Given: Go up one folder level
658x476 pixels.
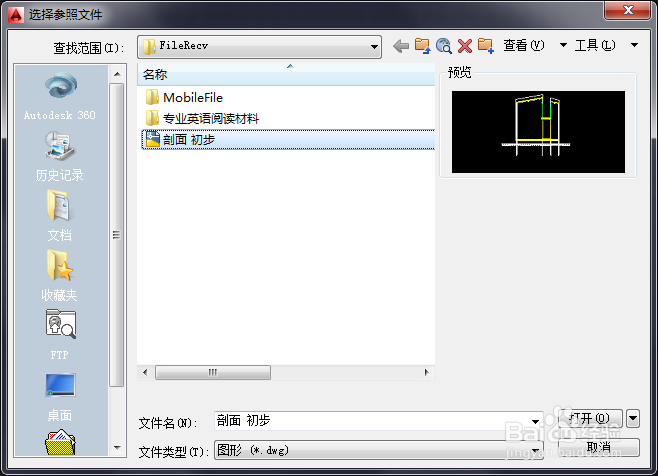Looking at the screenshot, I should click(422, 45).
